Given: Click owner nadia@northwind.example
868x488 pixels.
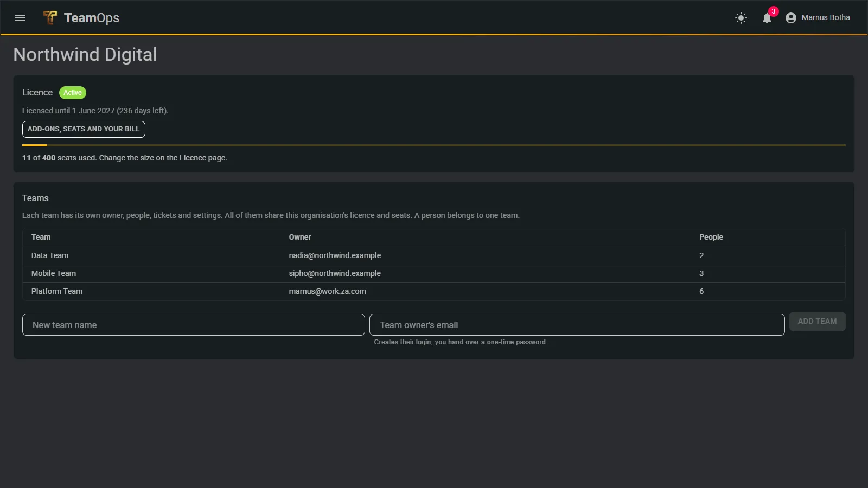Looking at the screenshot, I should click(x=335, y=255).
